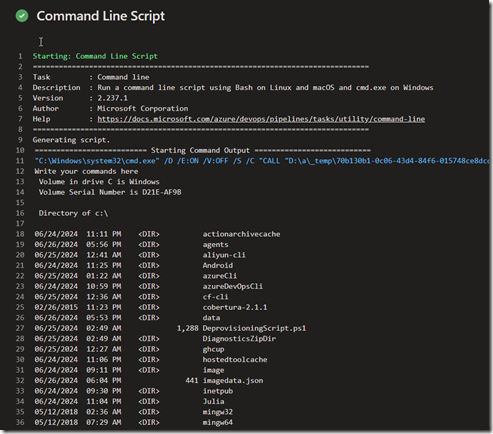The image size is (493, 434).
Task: Open the docs.microsoft.com command-line help link
Action: (x=261, y=119)
